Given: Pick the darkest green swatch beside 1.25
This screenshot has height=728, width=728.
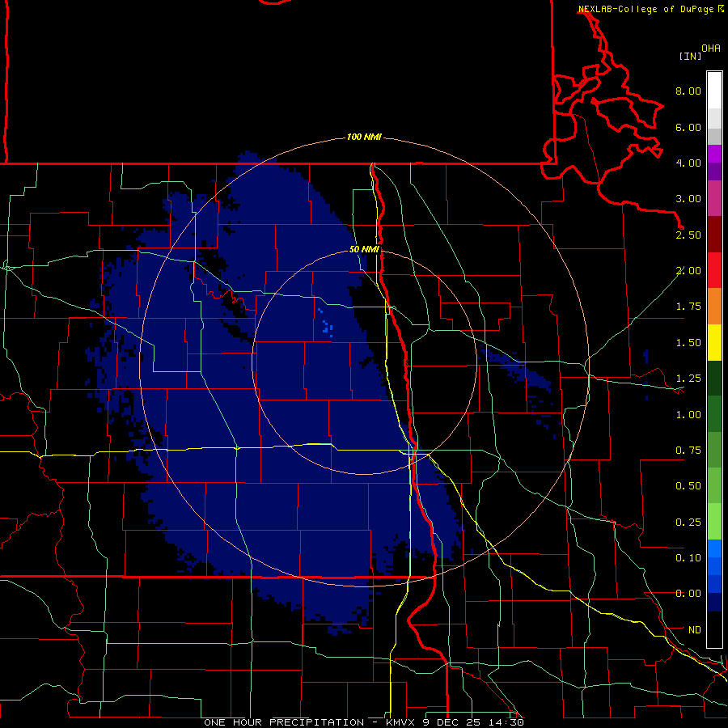Looking at the screenshot, I should [714, 378].
